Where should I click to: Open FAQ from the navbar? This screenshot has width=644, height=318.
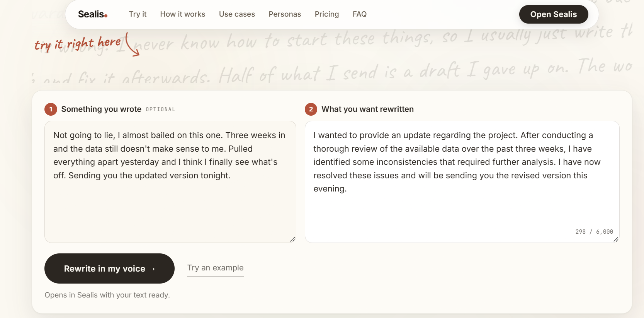[360, 14]
